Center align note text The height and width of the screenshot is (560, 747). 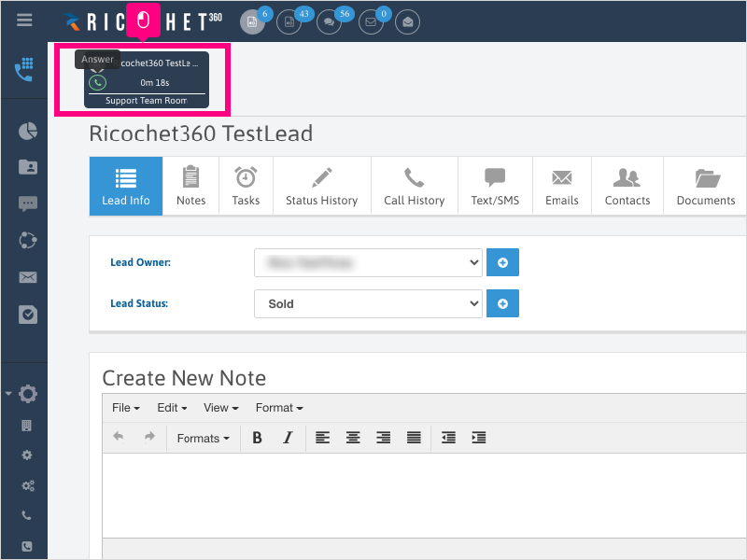pos(353,438)
